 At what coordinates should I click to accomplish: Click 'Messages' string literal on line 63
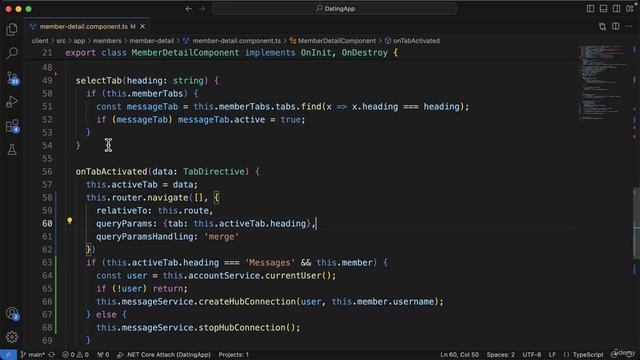pyautogui.click(x=270, y=262)
